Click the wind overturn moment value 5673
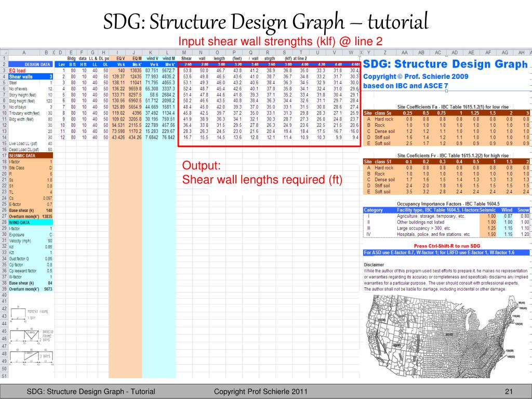The image size is (532, 399). 48,289
